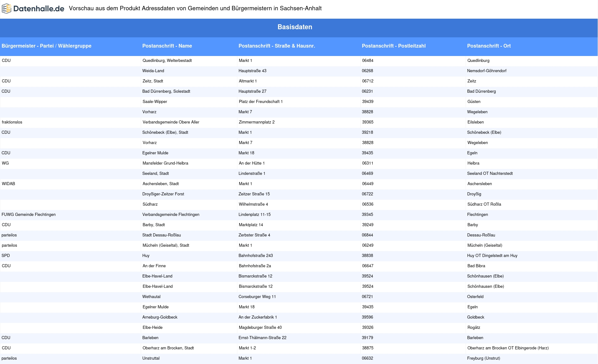Viewport: 598px width, 364px height.
Task: Click the cell Weida-Land
Action: coord(153,71)
